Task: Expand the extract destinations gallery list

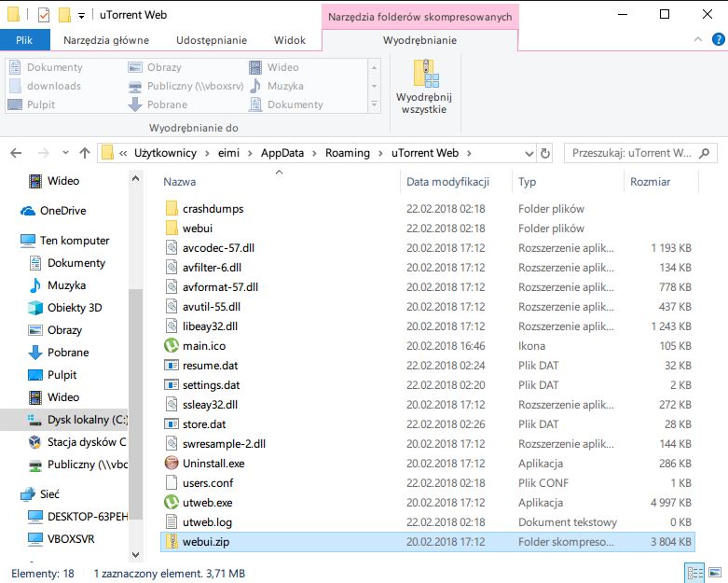Action: tap(374, 104)
